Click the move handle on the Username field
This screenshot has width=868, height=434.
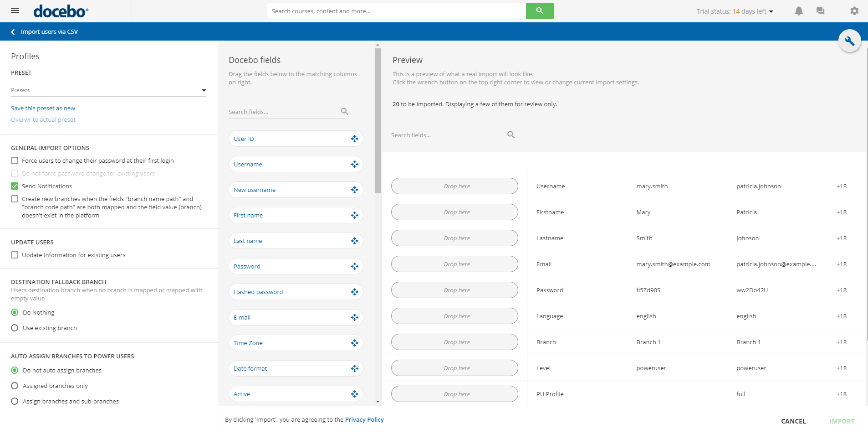pos(354,164)
